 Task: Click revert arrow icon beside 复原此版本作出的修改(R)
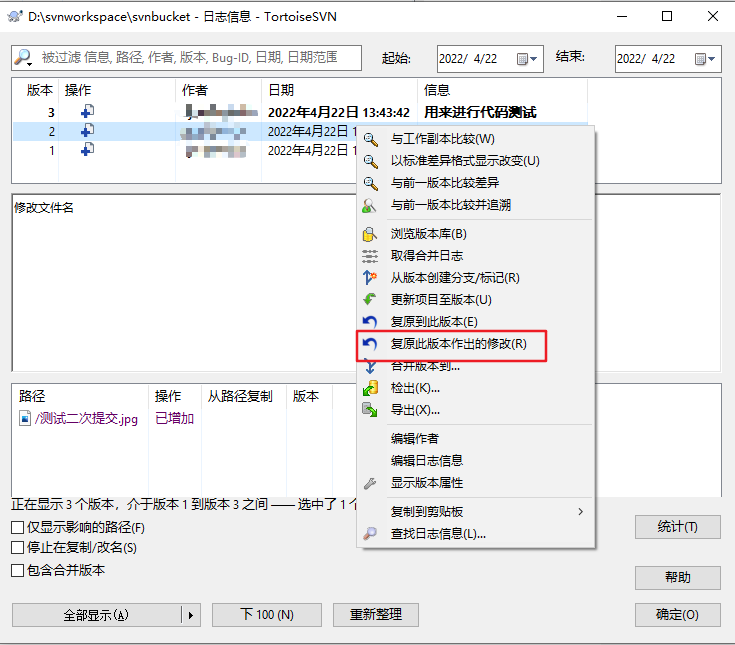[370, 344]
